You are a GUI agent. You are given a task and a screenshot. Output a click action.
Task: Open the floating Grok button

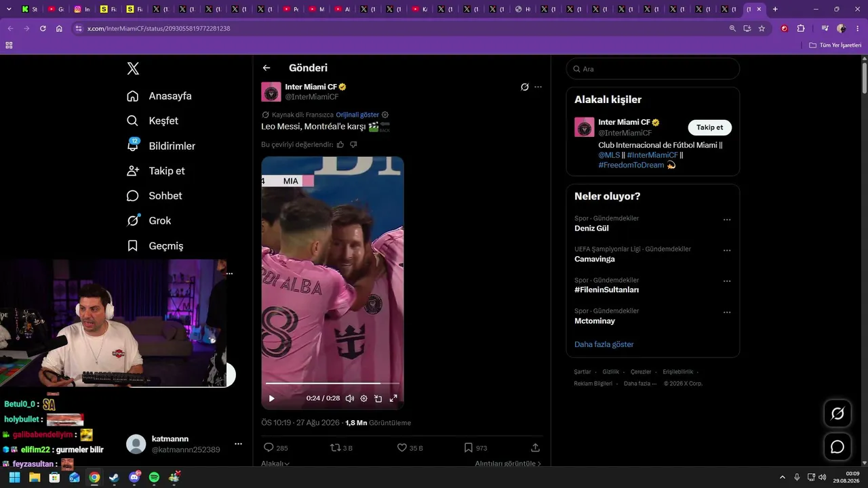pyautogui.click(x=837, y=413)
